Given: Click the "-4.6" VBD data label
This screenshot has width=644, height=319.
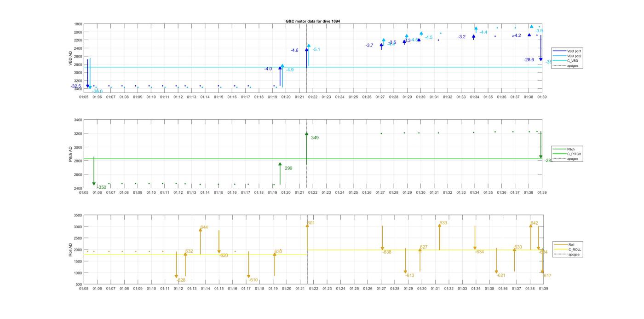Looking at the screenshot, I should point(294,50).
